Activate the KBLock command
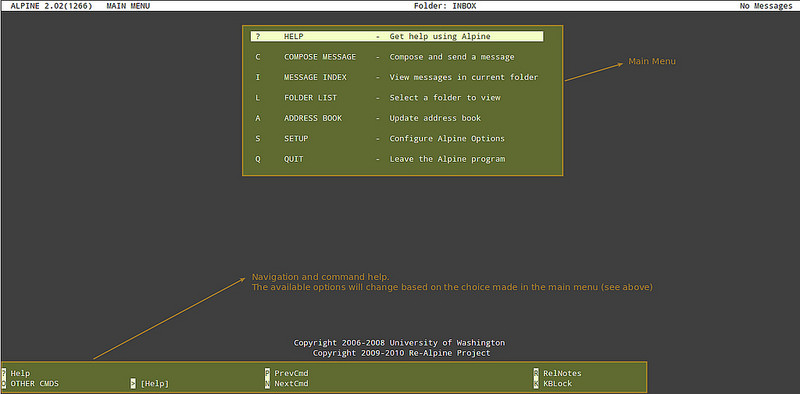 pos(558,383)
